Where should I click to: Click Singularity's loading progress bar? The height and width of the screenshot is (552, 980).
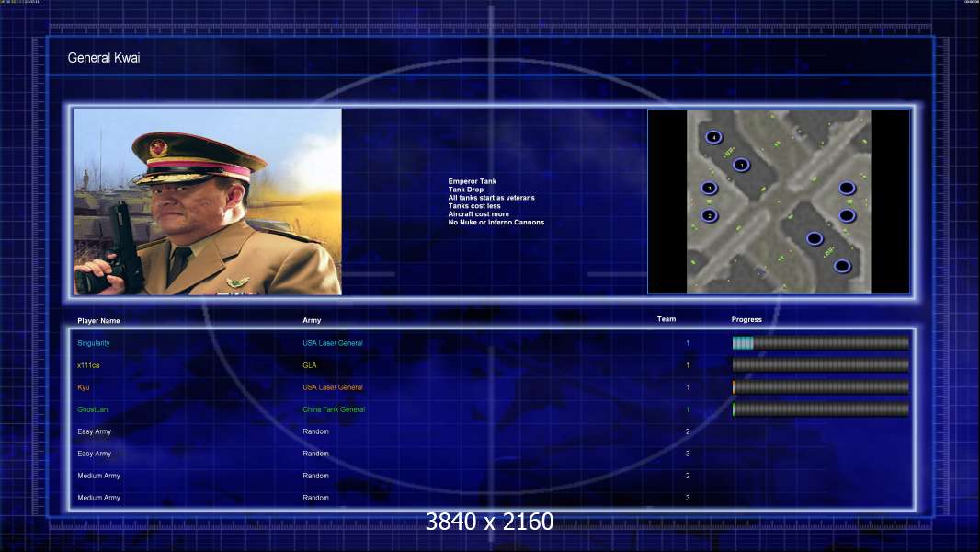pyautogui.click(x=821, y=342)
